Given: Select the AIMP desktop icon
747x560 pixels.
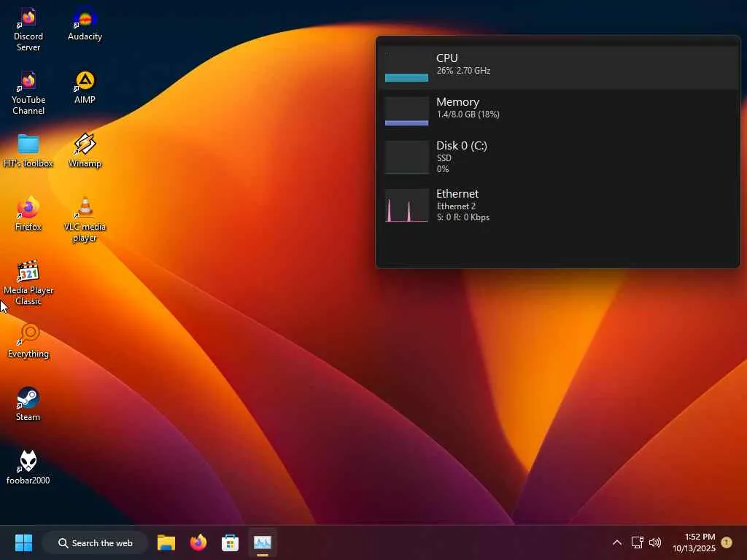Looking at the screenshot, I should [x=85, y=87].
